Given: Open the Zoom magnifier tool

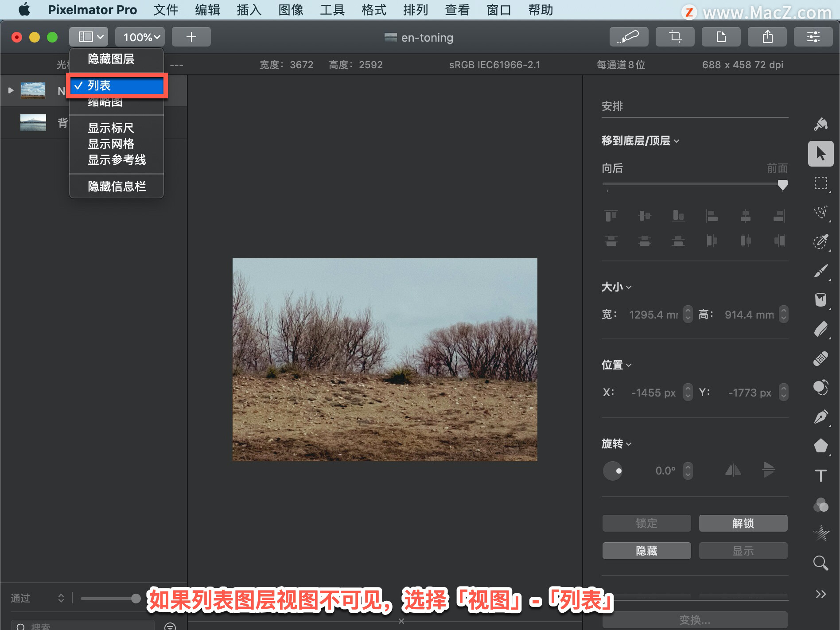Looking at the screenshot, I should [821, 563].
